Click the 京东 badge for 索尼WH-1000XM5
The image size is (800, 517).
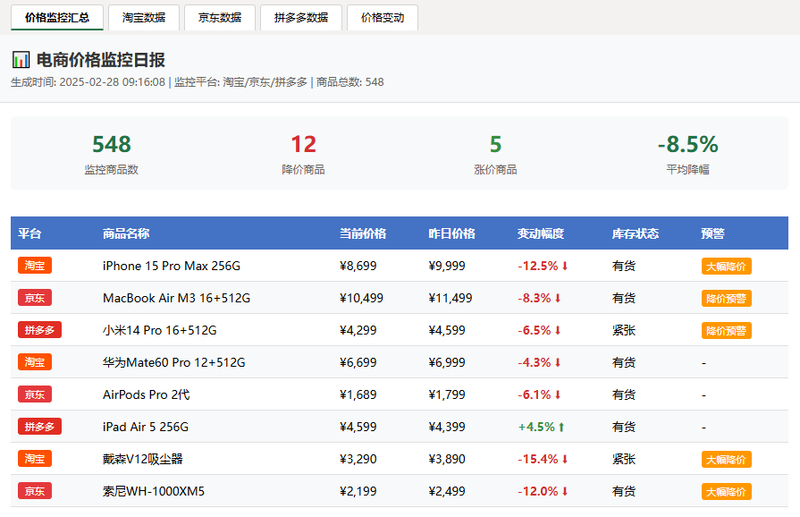(x=35, y=491)
